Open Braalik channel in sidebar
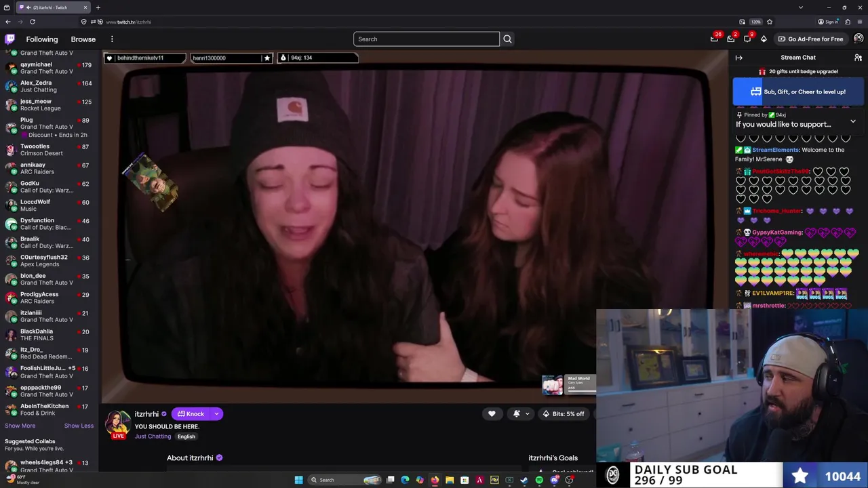This screenshot has width=868, height=488. click(x=47, y=242)
